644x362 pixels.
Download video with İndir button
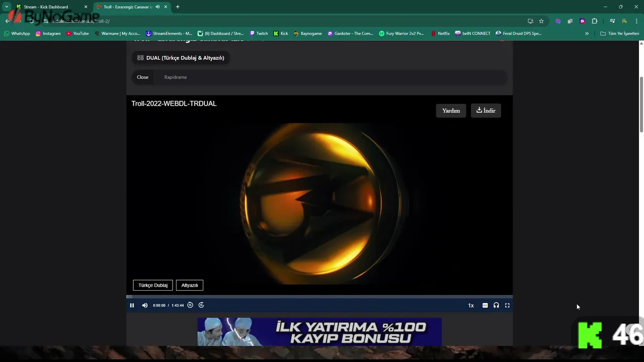point(486,111)
